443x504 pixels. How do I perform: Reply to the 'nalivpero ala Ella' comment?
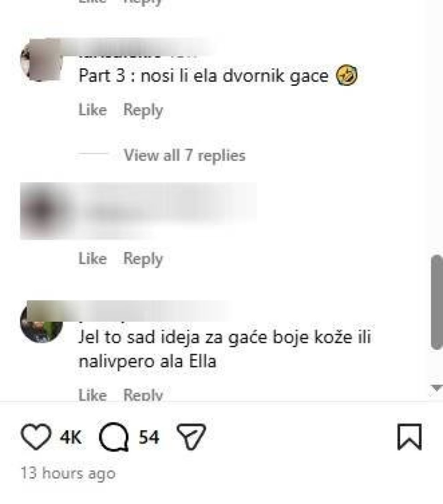tap(143, 395)
